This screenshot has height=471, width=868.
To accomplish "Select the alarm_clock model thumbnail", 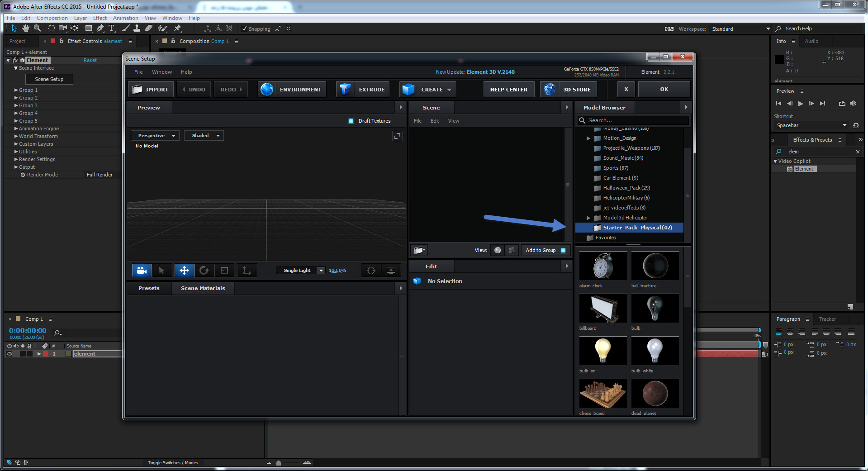I will point(603,266).
